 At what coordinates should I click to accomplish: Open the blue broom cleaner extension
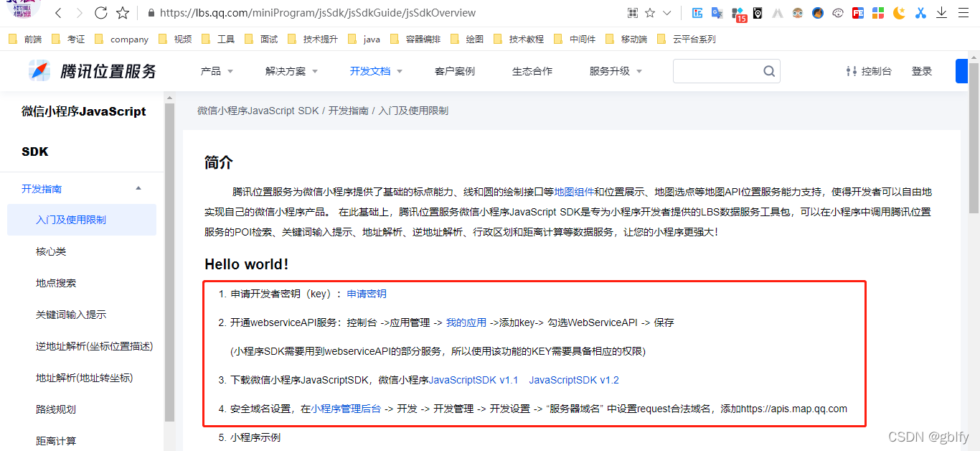[818, 13]
